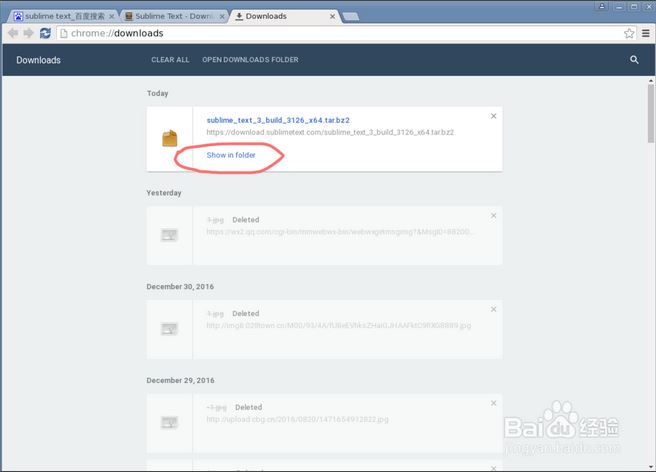Open the Chrome hamburger menu
This screenshot has height=472, width=656.
tap(646, 33)
